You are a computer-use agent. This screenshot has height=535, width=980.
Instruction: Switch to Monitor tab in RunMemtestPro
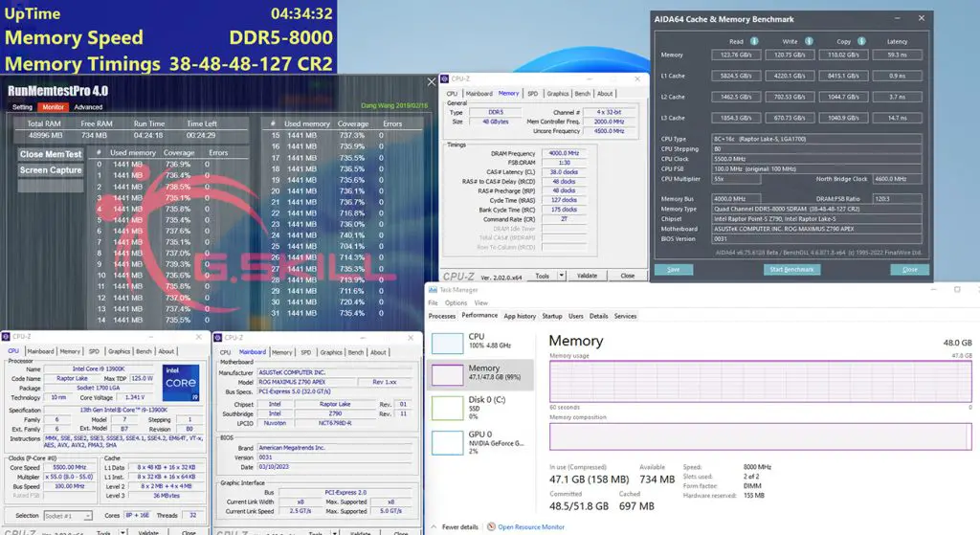point(54,107)
